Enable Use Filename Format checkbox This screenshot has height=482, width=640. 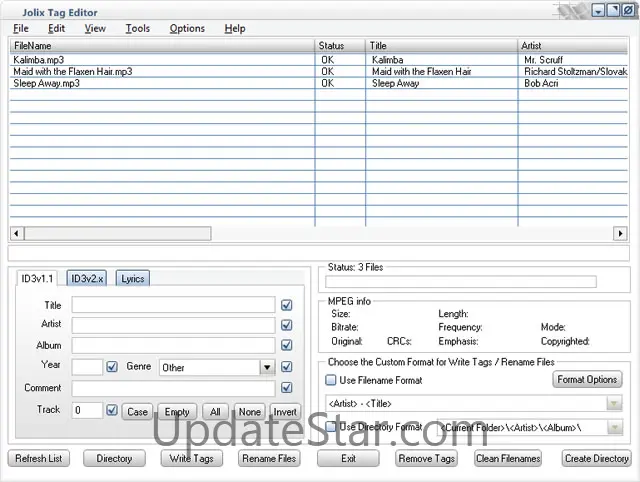click(331, 380)
